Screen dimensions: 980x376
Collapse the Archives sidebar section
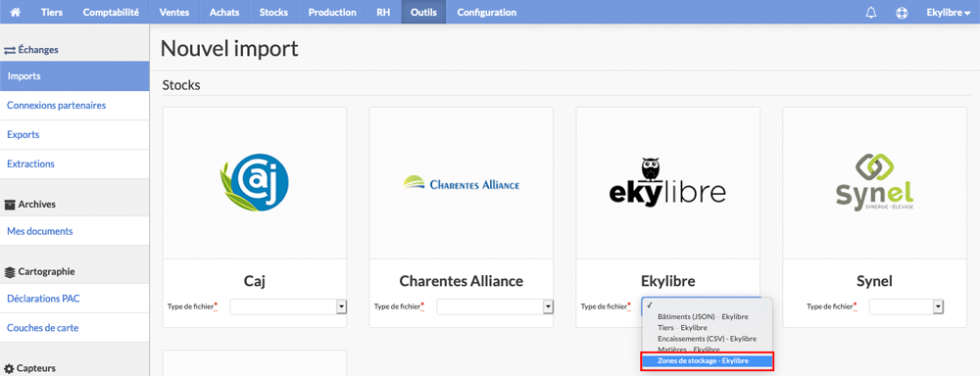click(x=30, y=205)
